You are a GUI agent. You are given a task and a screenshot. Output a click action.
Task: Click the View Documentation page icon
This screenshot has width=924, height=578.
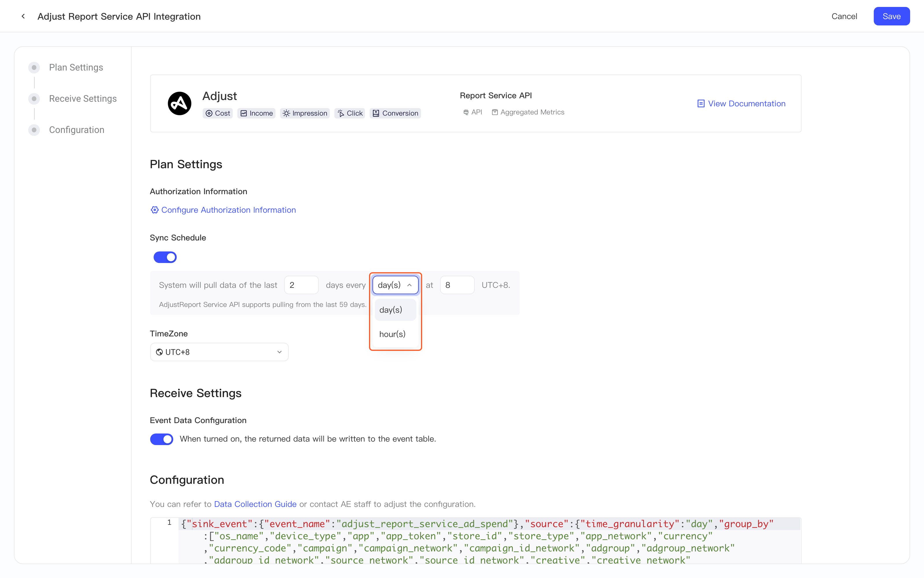coord(701,103)
